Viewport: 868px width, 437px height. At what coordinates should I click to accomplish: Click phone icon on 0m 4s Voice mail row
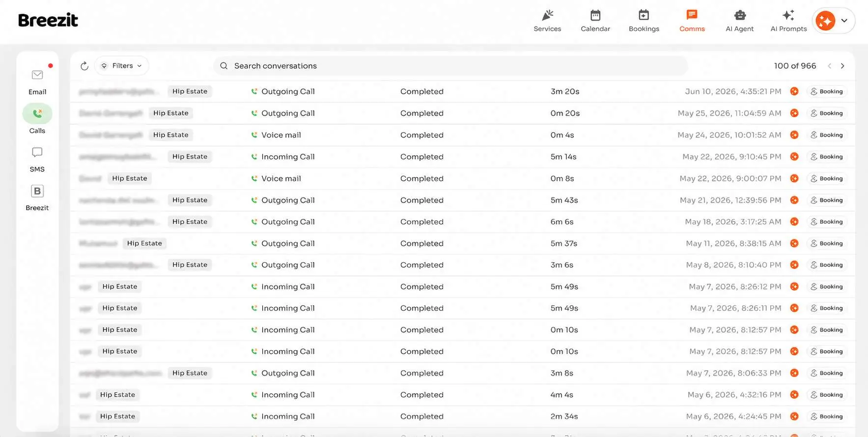tap(254, 135)
